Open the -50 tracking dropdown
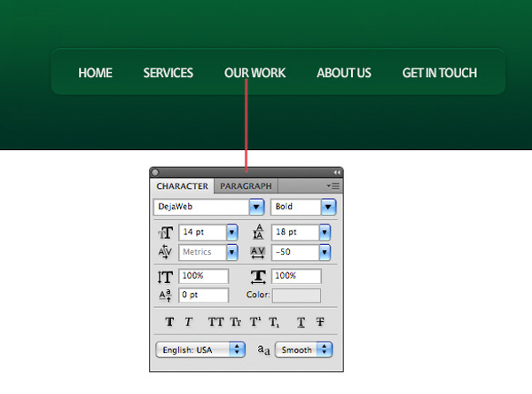Viewport: 532px width, 394px height. [x=325, y=252]
